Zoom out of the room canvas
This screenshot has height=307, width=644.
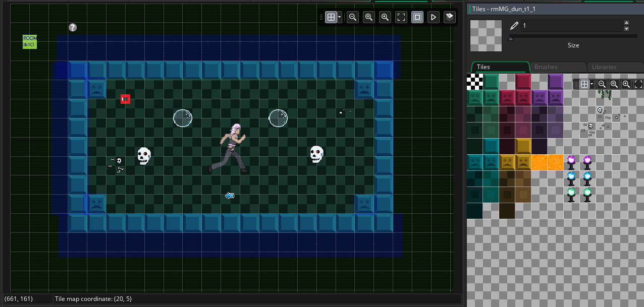tap(353, 17)
